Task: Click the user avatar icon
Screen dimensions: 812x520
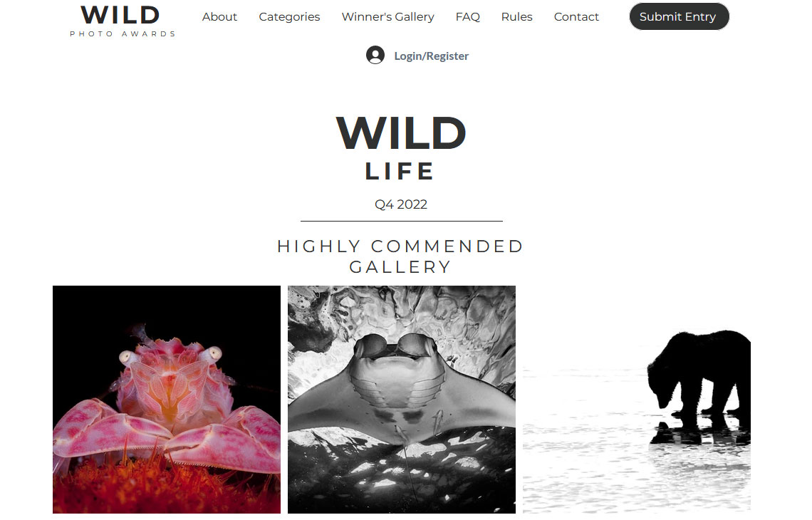Action: (x=375, y=55)
